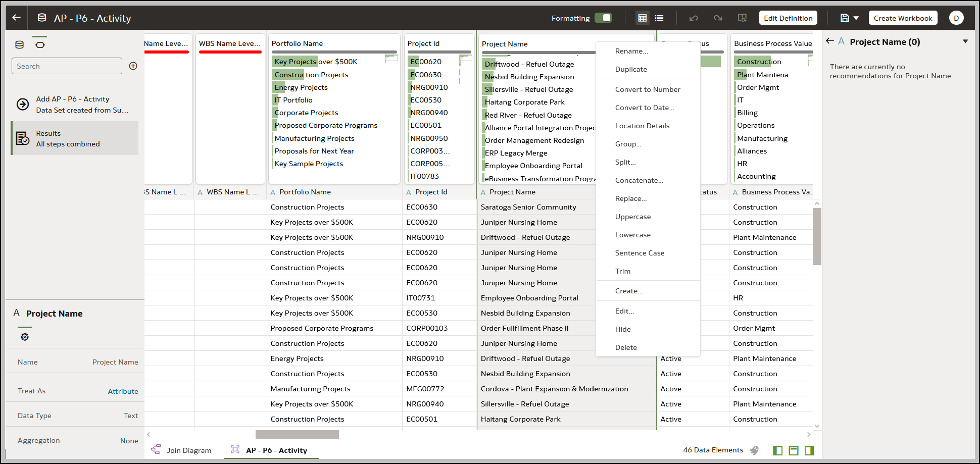Click Business Process Va. column header

tap(771, 192)
